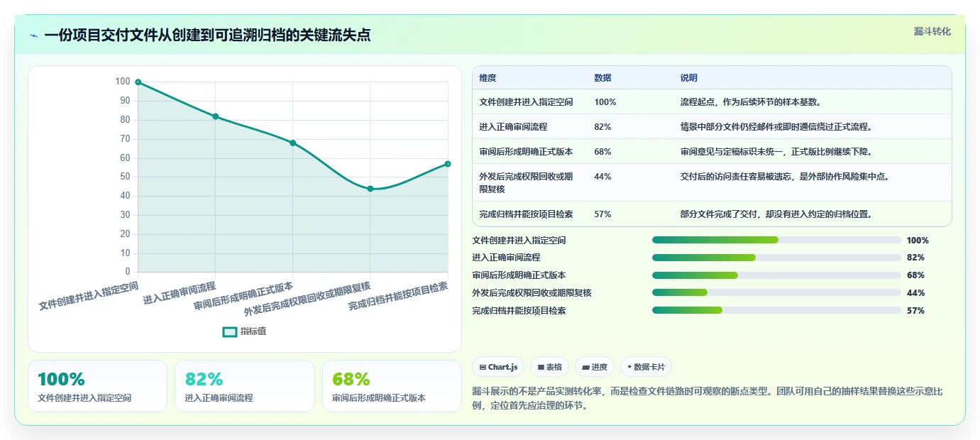
Task: Click the 82% value in the table
Action: pyautogui.click(x=602, y=127)
